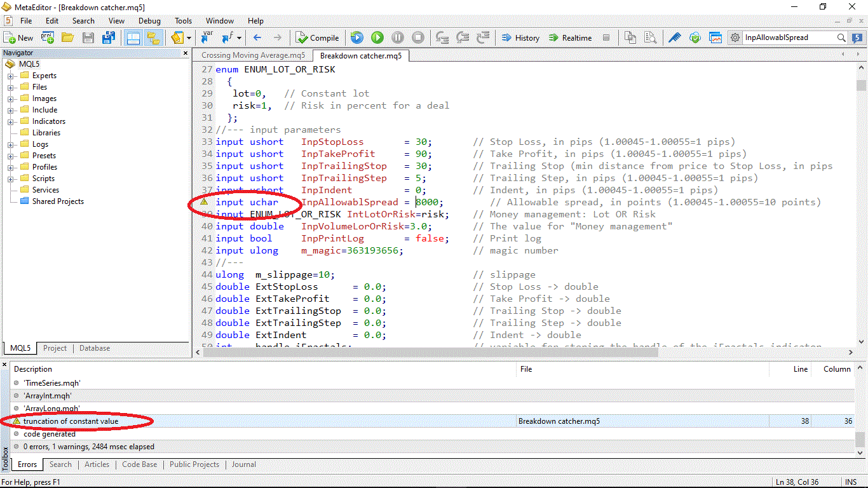This screenshot has height=488, width=868.
Task: Navigate back with the blue left arrow
Action: tap(257, 38)
